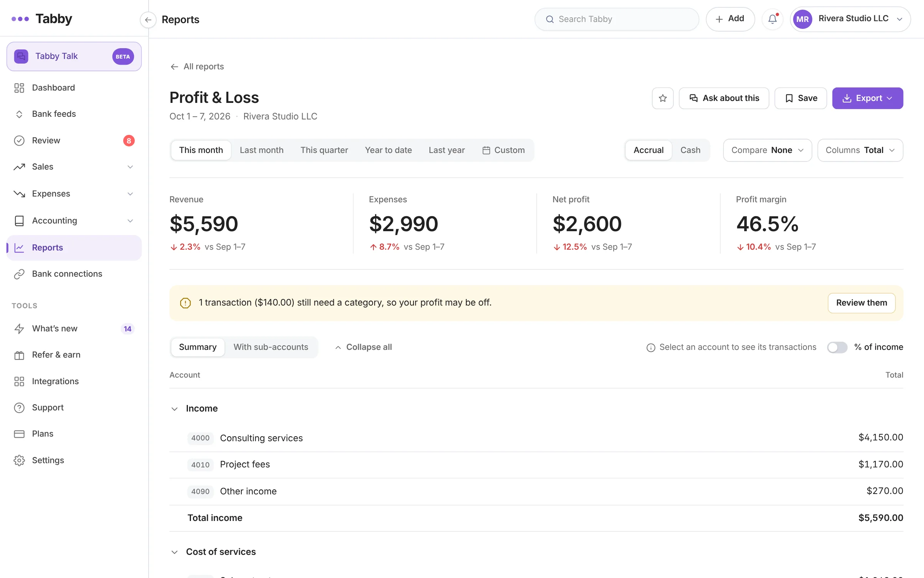Expand the Sales menu chevron
Screen dimensions: 924x578
pyautogui.click(x=130, y=167)
